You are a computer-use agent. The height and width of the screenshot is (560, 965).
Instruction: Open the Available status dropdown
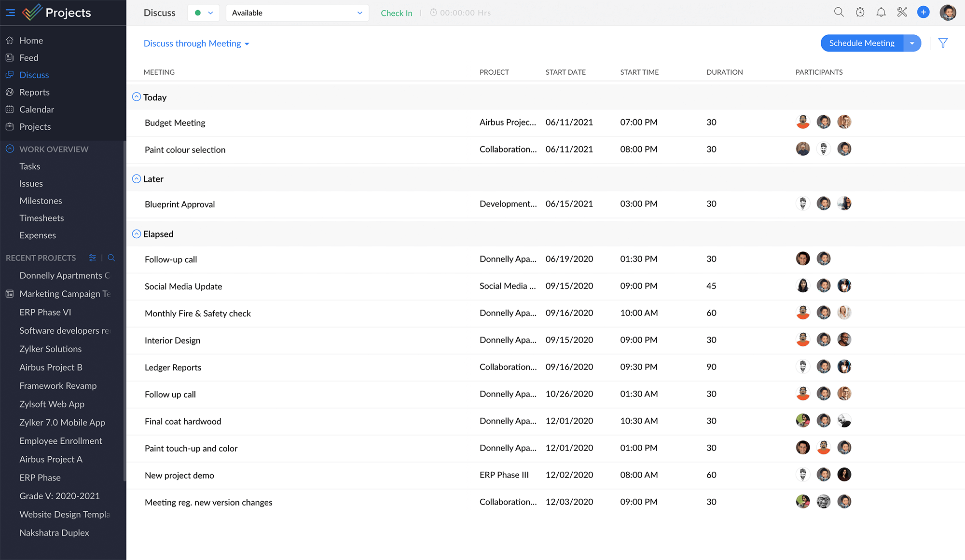(x=297, y=13)
